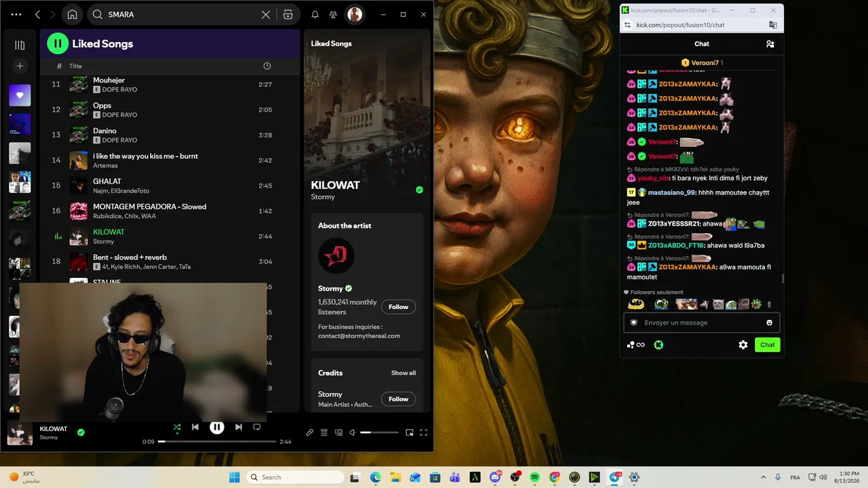Click Envoyer un message input in Kick chat

[x=701, y=323]
